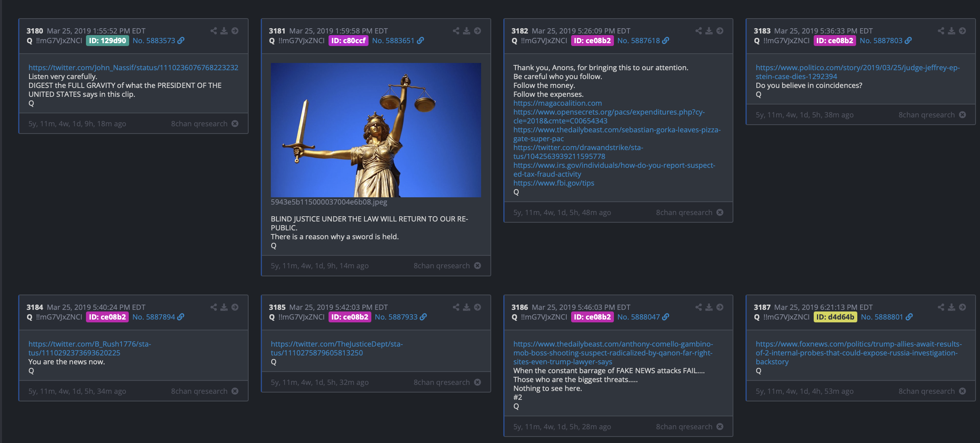Click ID: ce08b2 badge on post 3182
The image size is (980, 443).
tap(593, 40)
